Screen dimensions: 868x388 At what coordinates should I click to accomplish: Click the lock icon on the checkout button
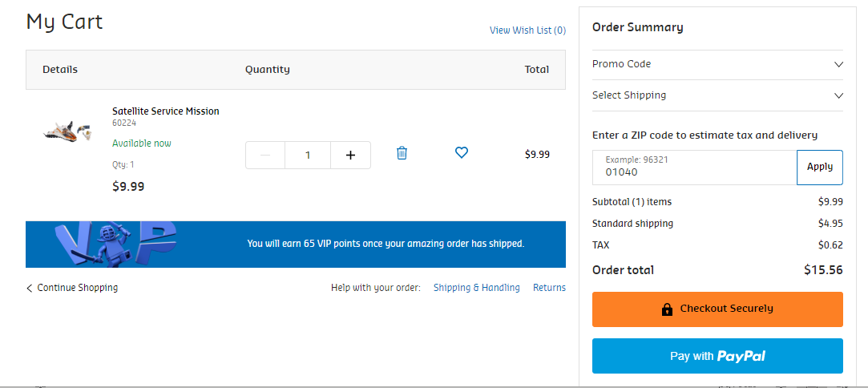tap(667, 309)
